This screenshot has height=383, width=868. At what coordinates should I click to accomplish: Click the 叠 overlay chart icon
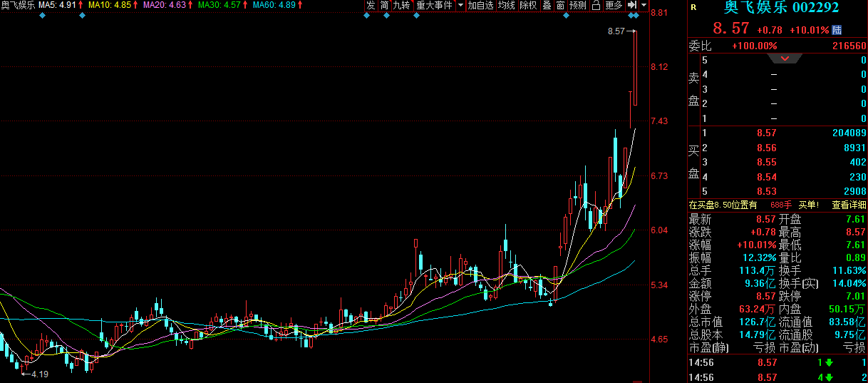click(x=547, y=6)
